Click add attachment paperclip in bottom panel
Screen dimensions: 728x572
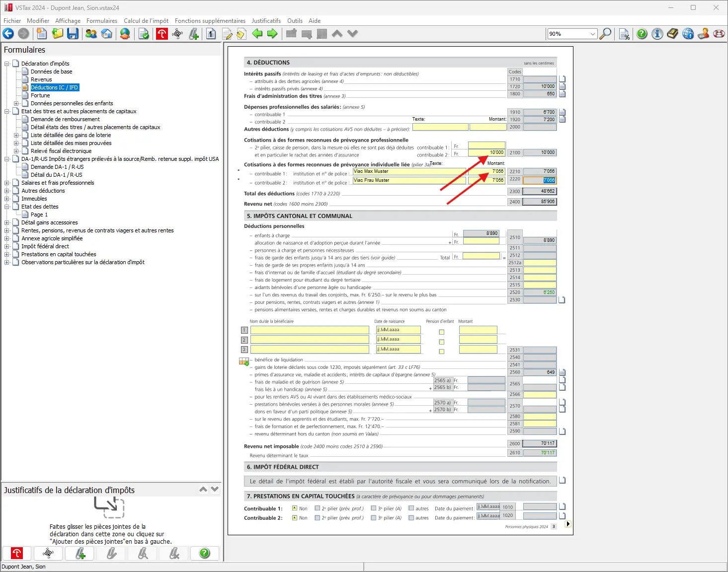(80, 553)
